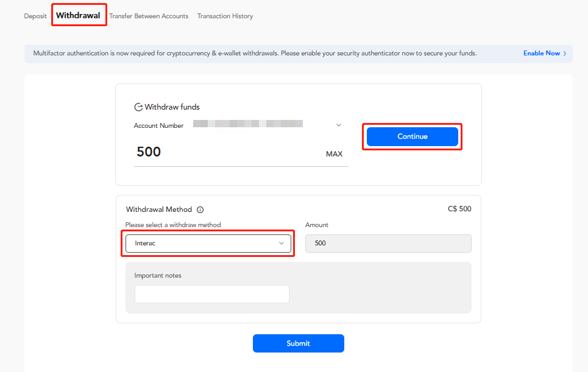Expand the Account Number dropdown chevron
Screen dimensions: 588x372
tap(339, 125)
